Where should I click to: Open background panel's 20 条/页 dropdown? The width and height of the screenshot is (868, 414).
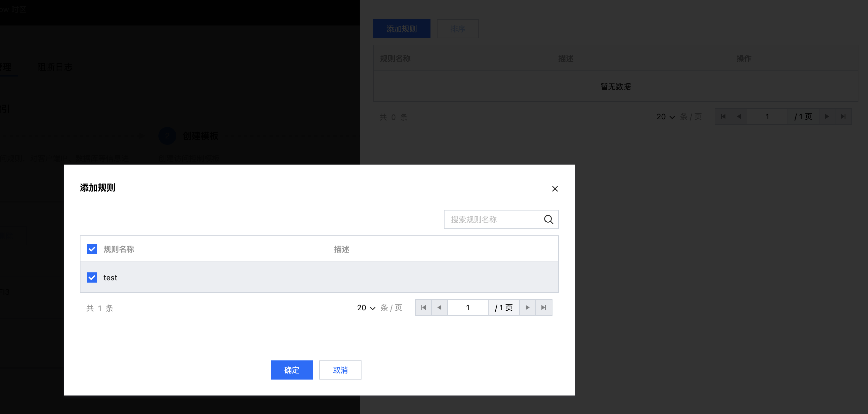click(x=666, y=117)
